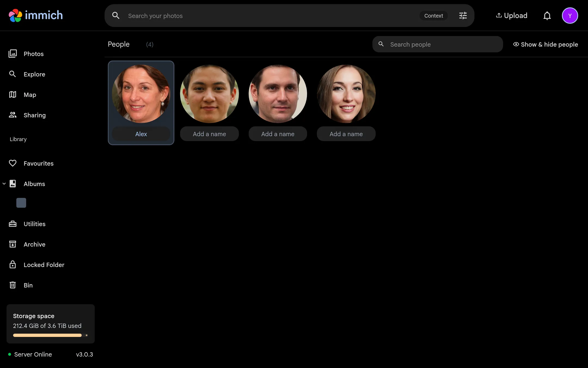Open the user account avatar Y

click(x=570, y=16)
